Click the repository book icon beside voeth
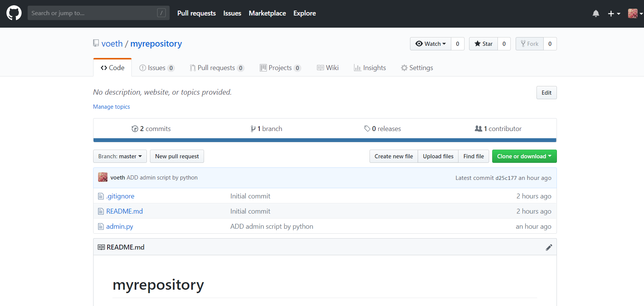Image resolution: width=644 pixels, height=306 pixels. 96,43
